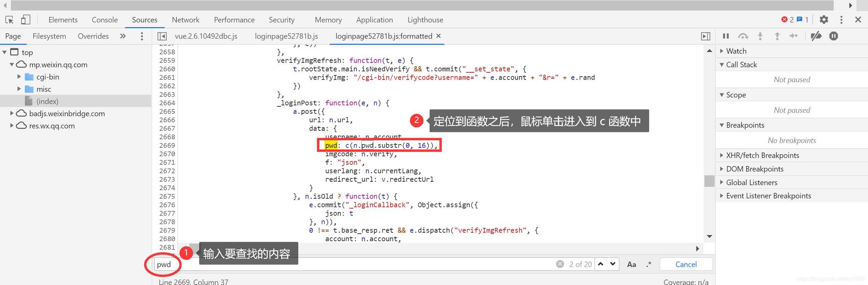Open the Application panel
868x285 pixels.
(x=375, y=20)
